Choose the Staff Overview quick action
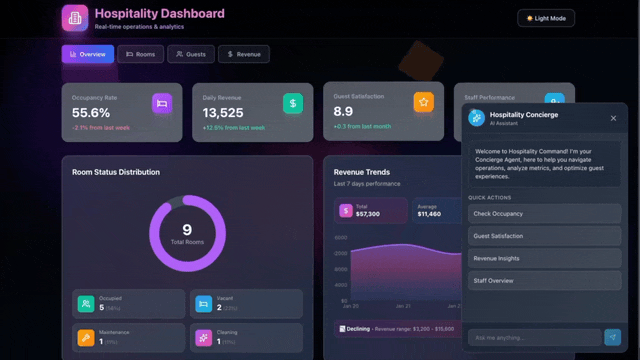Screen dimensions: 640x360 pos(544,281)
